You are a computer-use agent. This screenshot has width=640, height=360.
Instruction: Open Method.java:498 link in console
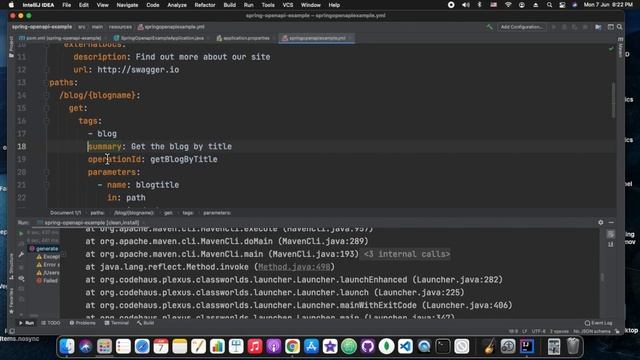pos(293,267)
